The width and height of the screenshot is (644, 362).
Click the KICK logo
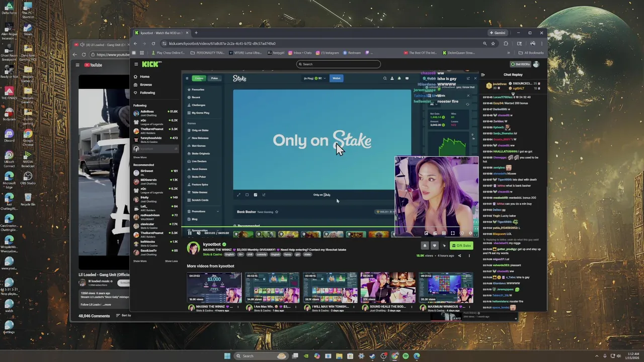[151, 64]
